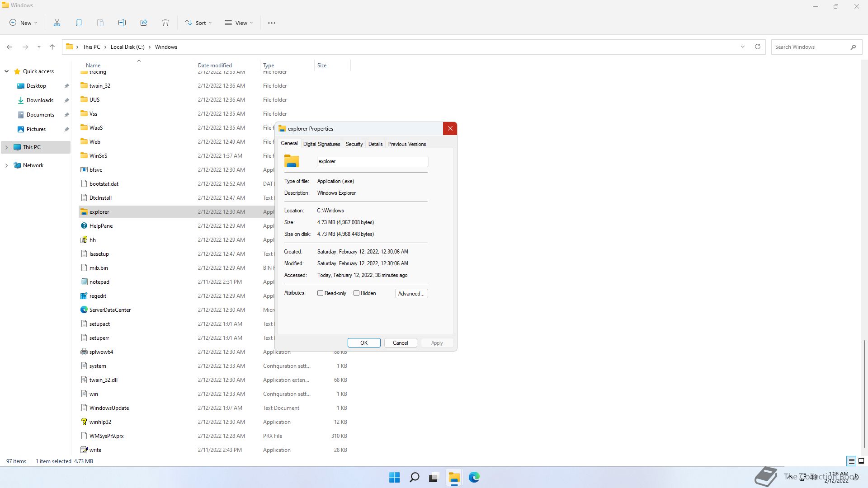Expand address bar history dropdown
The width and height of the screenshot is (868, 488).
[x=742, y=47]
